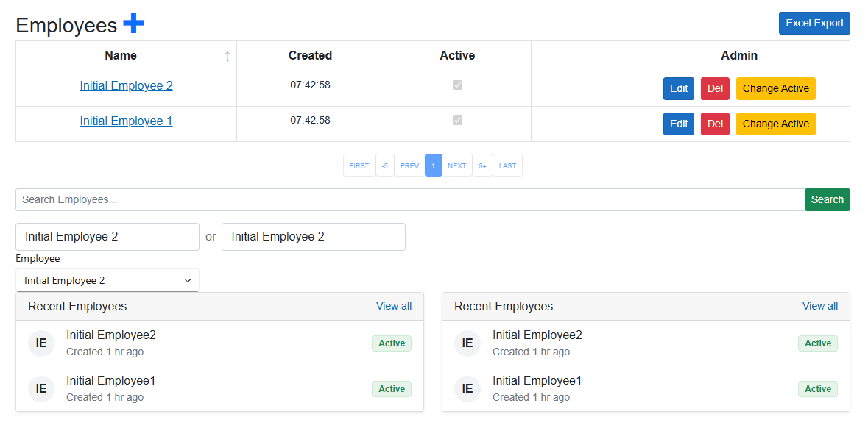Click the blue plus icon to add an employee
The width and height of the screenshot is (868, 431).
coord(133,23)
